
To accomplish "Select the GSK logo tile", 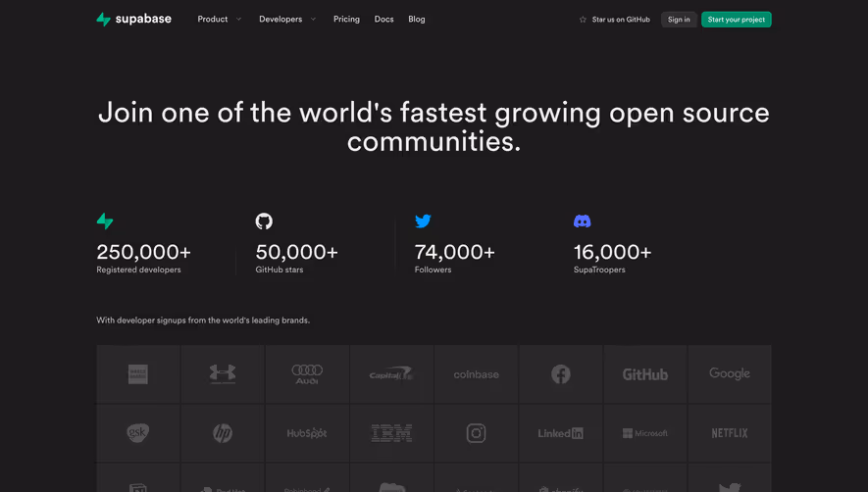I will pyautogui.click(x=138, y=433).
